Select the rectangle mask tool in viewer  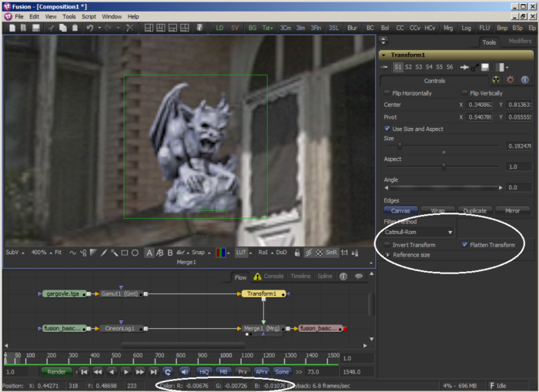125,253
